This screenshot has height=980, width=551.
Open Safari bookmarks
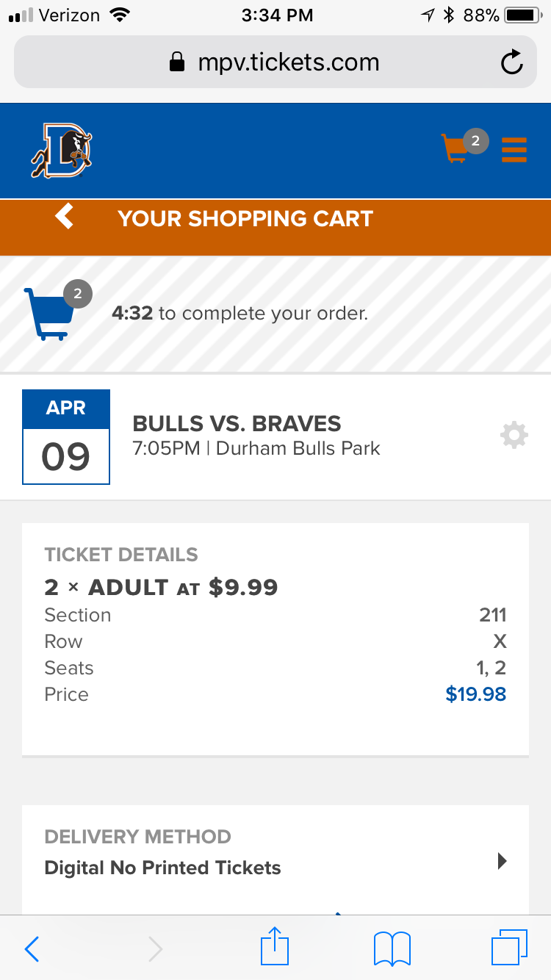coord(392,948)
